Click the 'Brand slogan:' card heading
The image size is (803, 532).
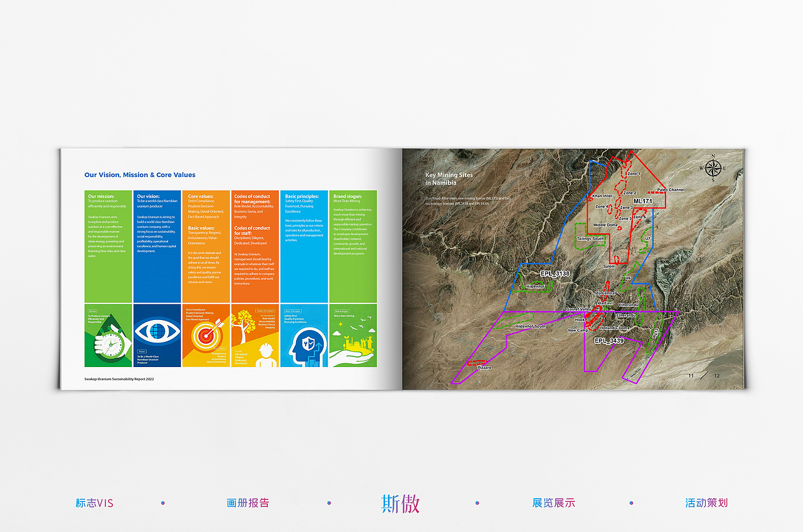[348, 196]
